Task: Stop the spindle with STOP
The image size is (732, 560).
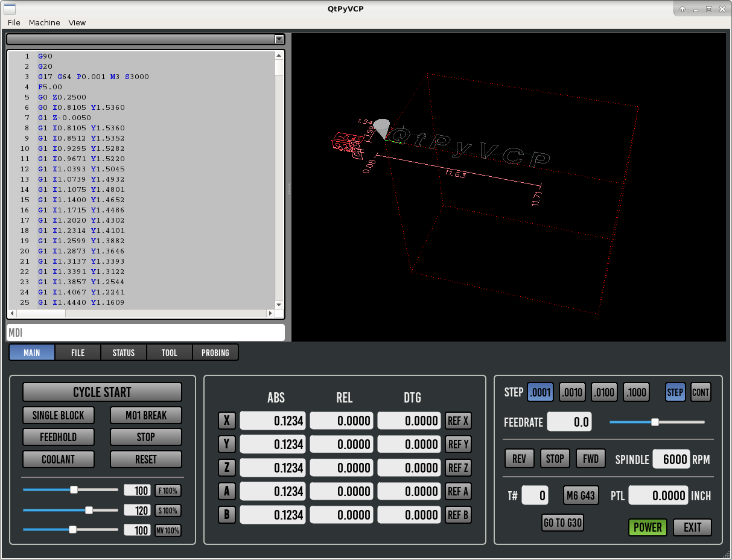Action: click(555, 459)
